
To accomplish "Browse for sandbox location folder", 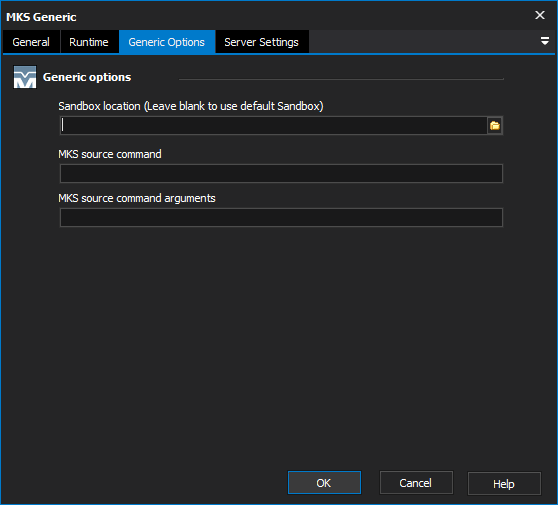I will tap(495, 126).
